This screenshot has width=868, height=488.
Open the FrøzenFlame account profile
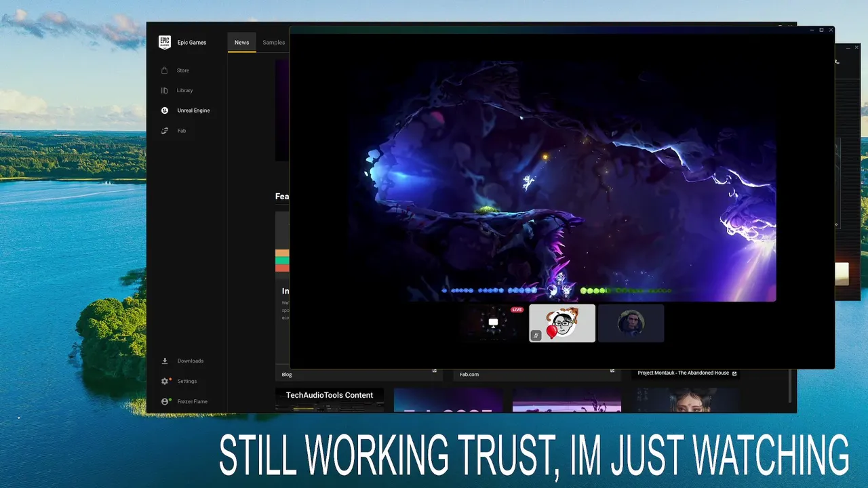coord(192,402)
